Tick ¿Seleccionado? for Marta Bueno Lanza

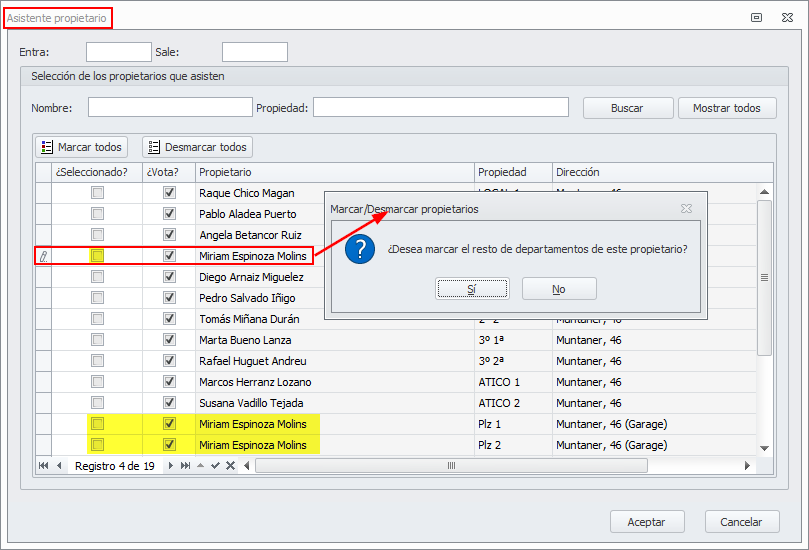pos(98,340)
